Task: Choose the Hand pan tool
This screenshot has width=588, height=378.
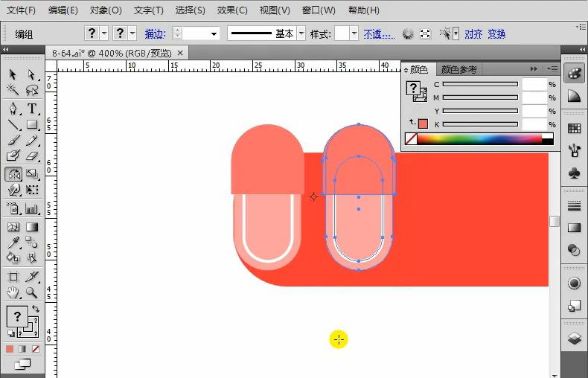Action: coord(13,292)
